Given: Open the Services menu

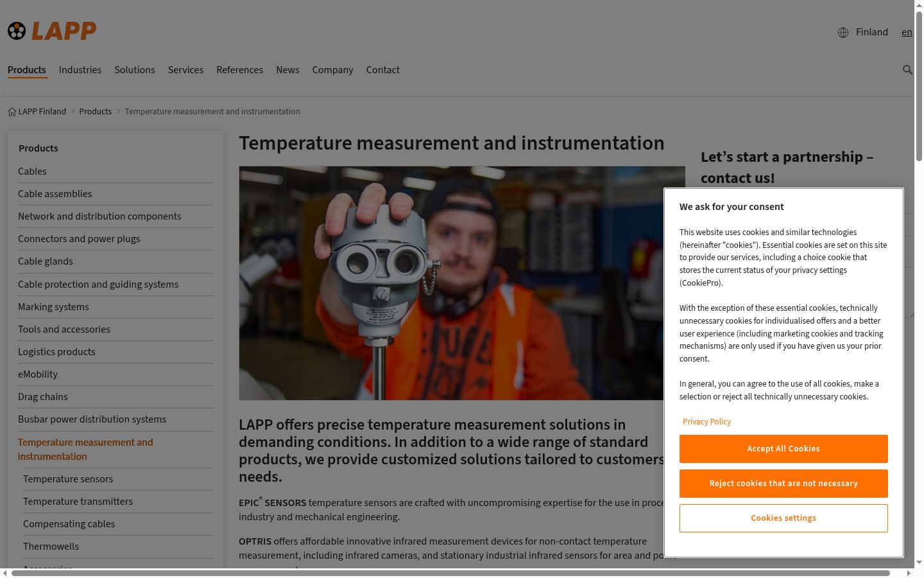Looking at the screenshot, I should point(185,70).
